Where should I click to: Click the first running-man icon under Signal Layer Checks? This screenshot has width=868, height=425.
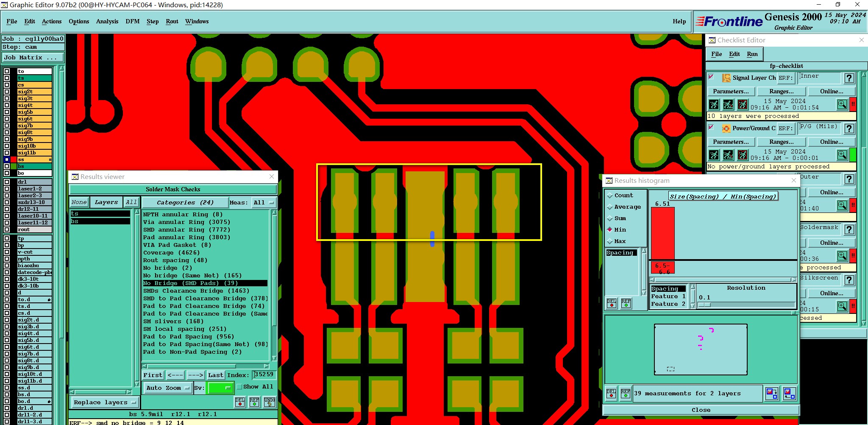click(x=714, y=104)
